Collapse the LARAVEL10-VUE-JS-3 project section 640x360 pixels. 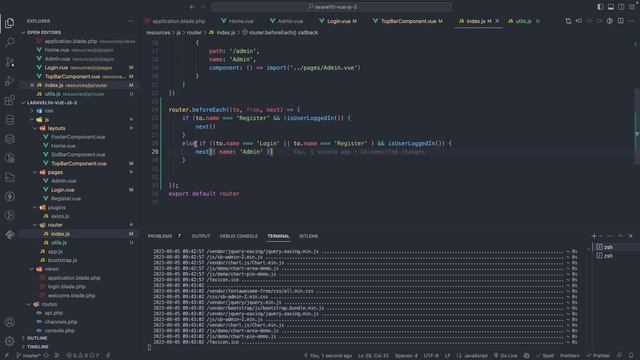[52, 102]
